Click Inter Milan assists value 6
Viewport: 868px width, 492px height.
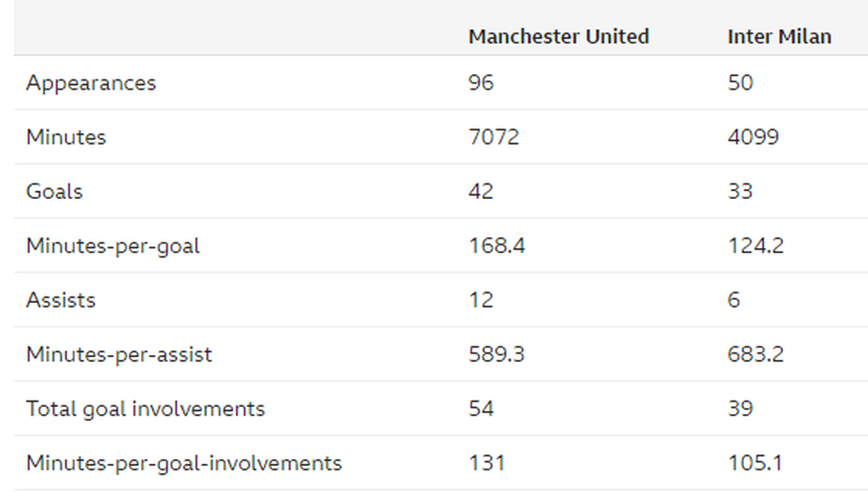coord(733,300)
